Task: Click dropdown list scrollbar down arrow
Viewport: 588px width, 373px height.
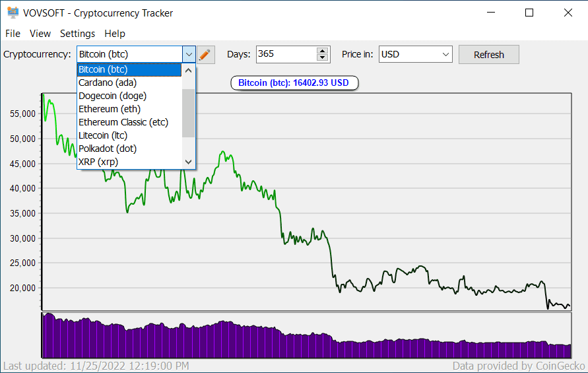Action: (x=189, y=162)
